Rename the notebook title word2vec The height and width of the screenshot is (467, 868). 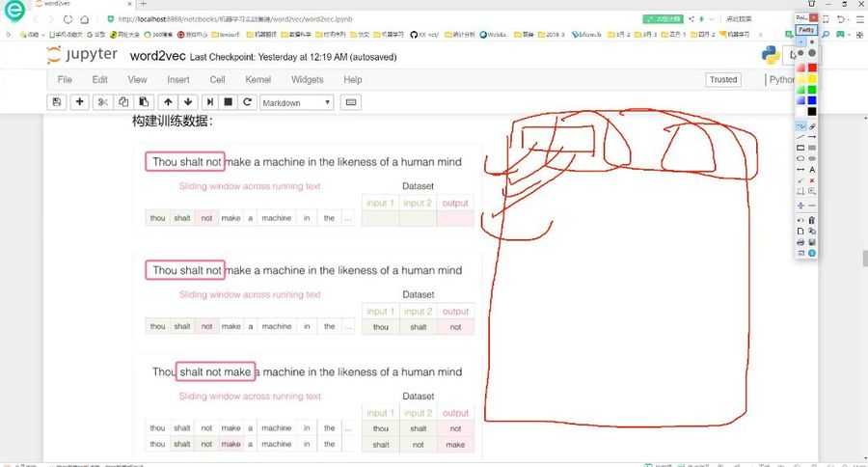point(158,57)
